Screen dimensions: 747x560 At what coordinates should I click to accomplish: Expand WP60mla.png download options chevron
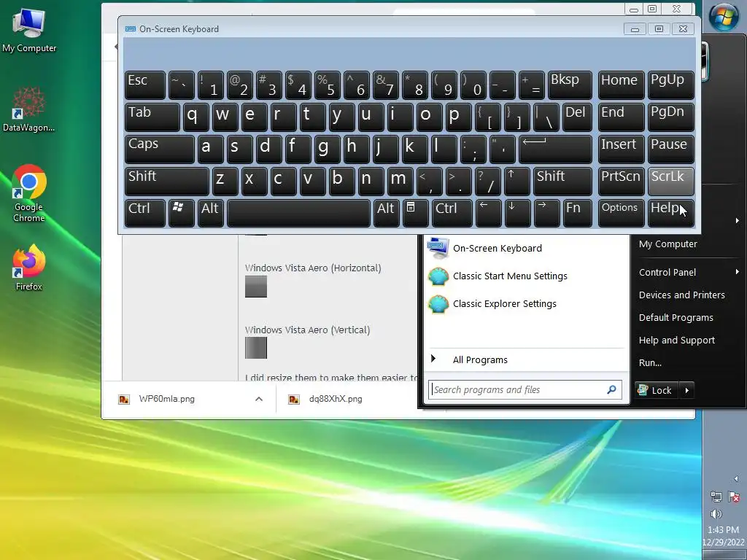(259, 399)
